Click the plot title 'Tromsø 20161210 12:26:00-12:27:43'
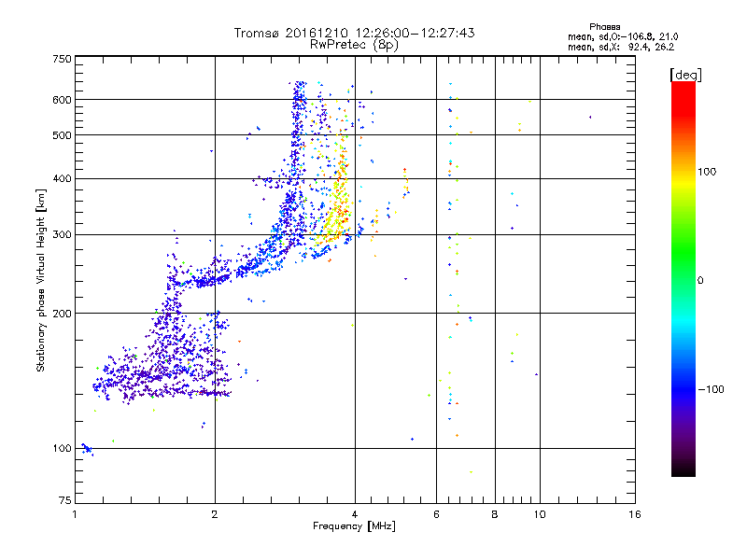 (354, 33)
